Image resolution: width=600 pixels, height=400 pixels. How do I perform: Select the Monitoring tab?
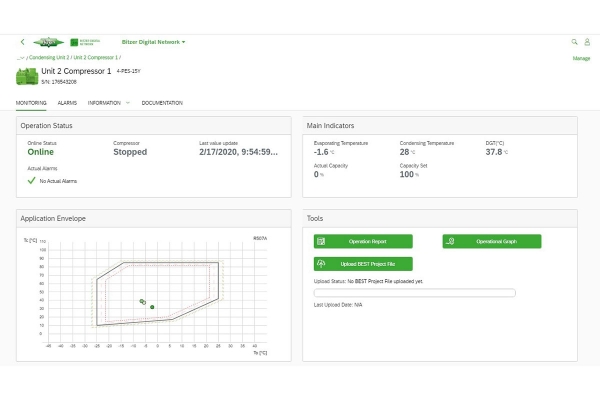tap(31, 103)
